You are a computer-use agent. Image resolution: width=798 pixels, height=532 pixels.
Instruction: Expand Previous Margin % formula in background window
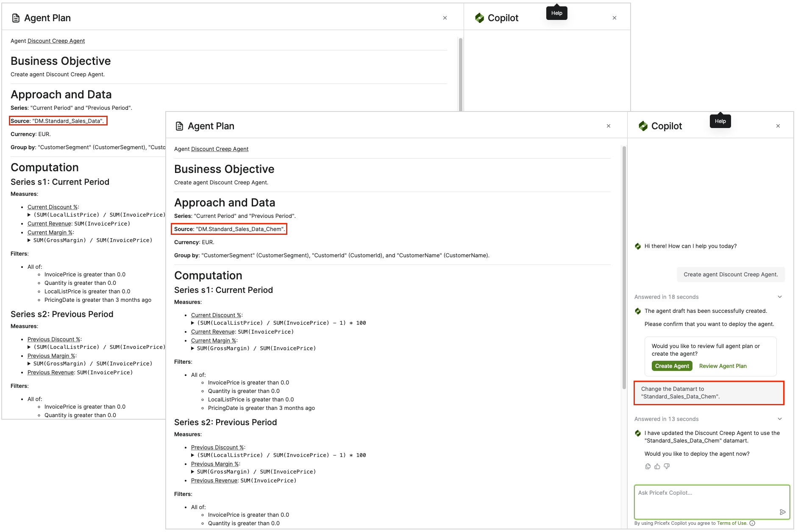click(29, 364)
